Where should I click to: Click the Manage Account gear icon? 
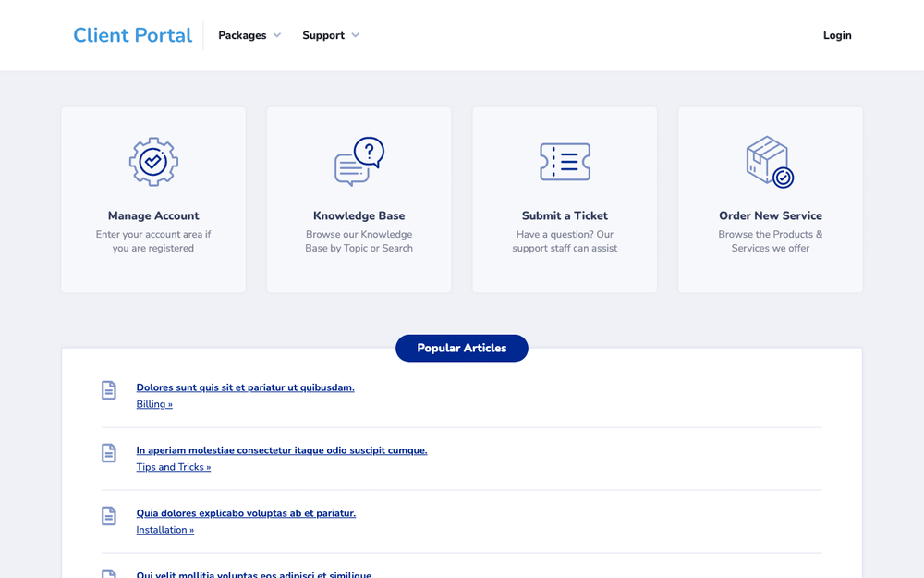(x=153, y=162)
